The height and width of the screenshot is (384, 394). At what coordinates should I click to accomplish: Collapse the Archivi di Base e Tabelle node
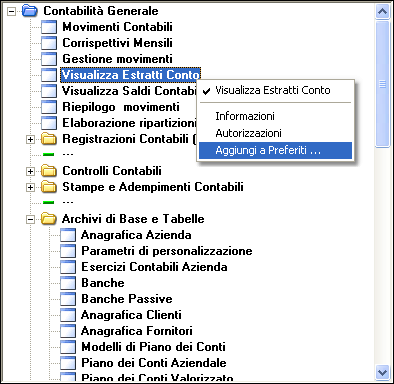point(30,219)
